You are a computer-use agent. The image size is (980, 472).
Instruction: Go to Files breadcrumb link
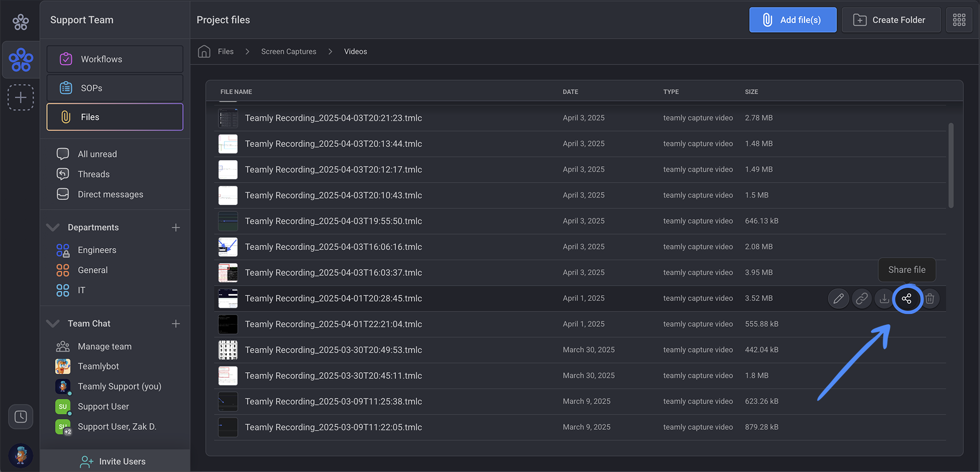225,51
